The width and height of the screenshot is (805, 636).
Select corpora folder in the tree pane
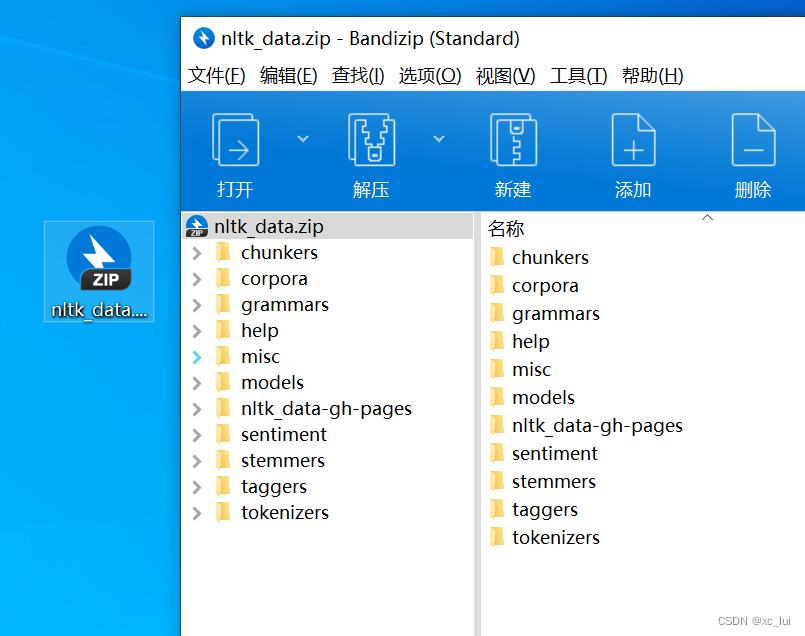262,279
